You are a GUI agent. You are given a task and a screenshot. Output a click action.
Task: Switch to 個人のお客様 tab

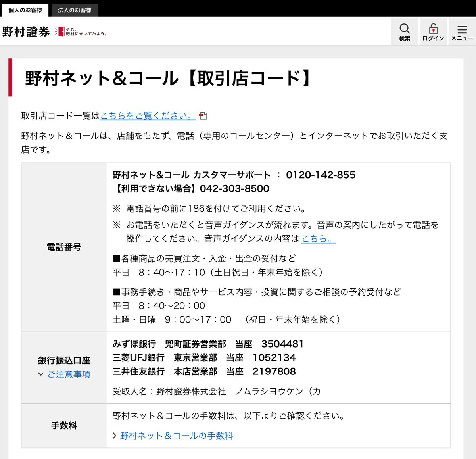(25, 10)
